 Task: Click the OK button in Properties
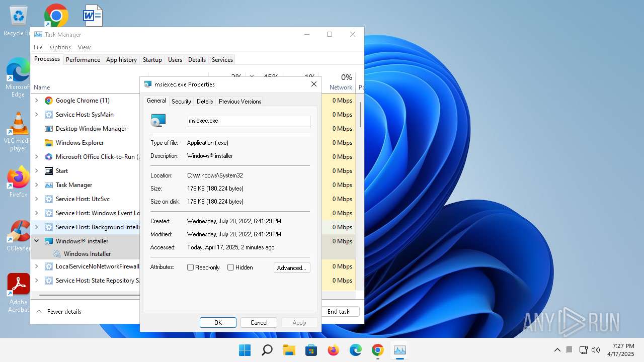point(218,323)
